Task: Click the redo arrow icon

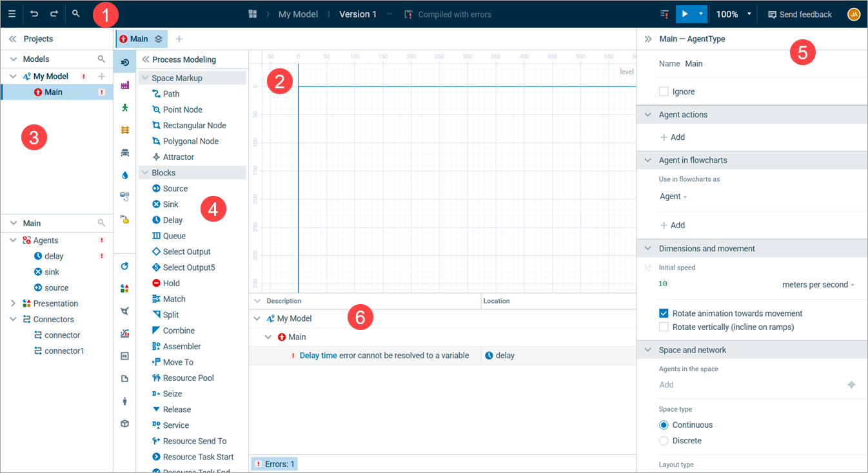Action: 54,14
